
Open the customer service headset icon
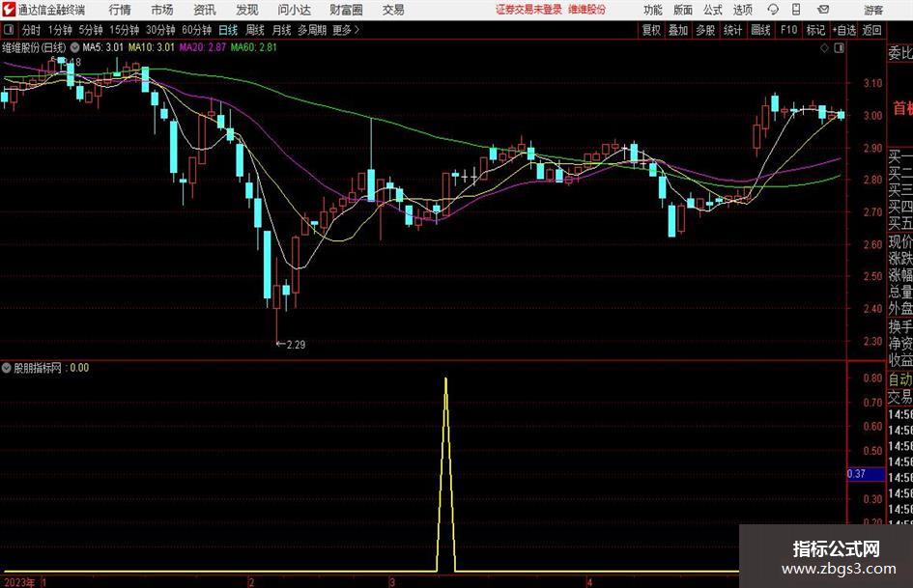coord(773,10)
